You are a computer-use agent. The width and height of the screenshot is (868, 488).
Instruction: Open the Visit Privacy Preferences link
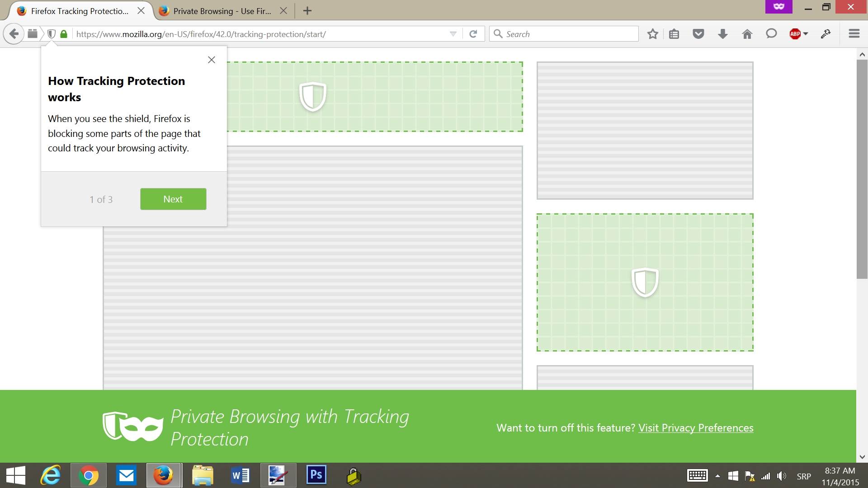695,427
